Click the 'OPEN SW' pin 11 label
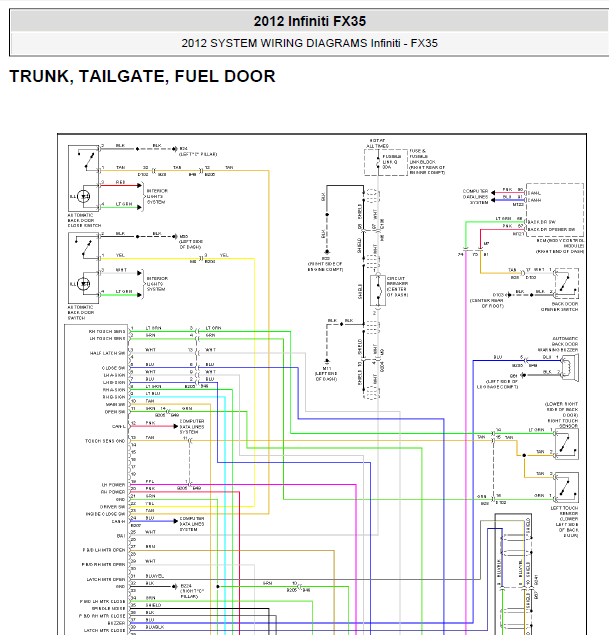 point(115,411)
